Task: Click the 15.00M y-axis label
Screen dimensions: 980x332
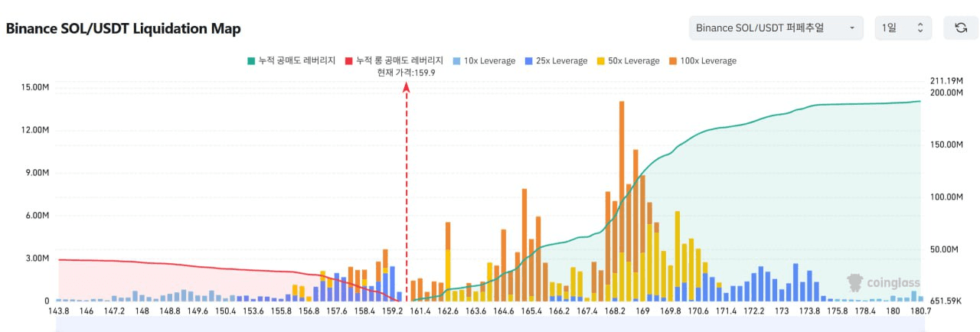Action: [35, 87]
